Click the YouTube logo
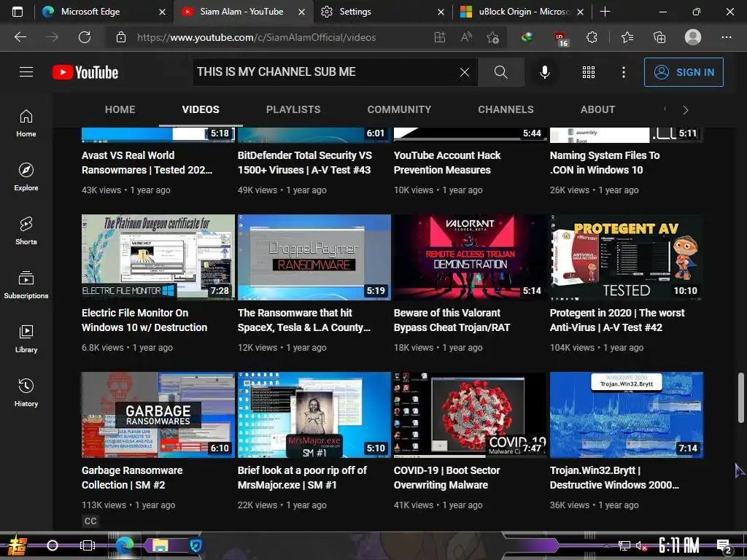Screen dimensions: 747x560 (85, 72)
